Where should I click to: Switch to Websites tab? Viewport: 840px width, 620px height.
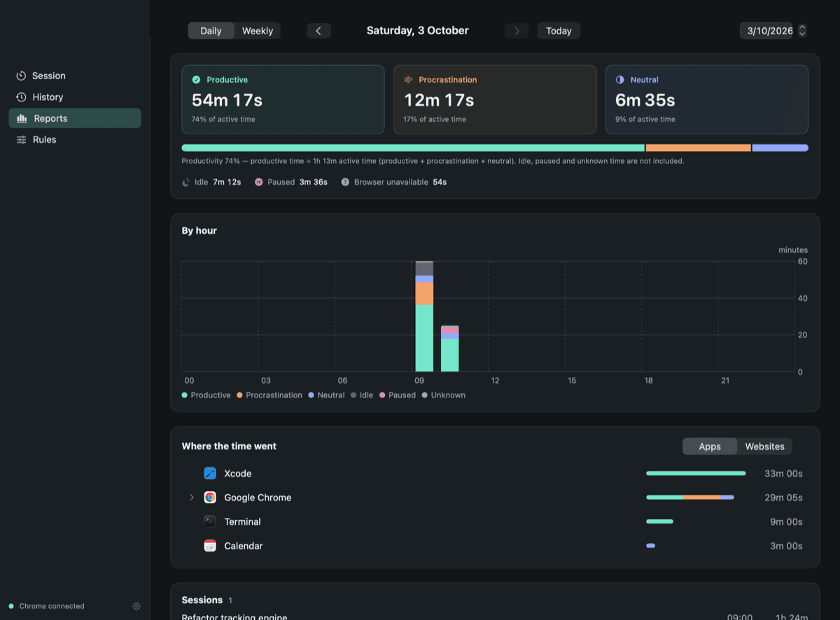click(764, 446)
